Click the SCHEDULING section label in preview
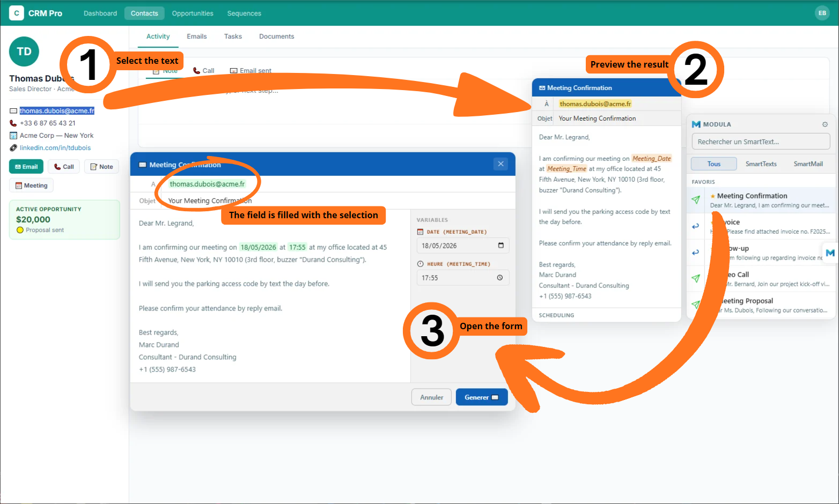This screenshot has width=839, height=504. pos(556,315)
